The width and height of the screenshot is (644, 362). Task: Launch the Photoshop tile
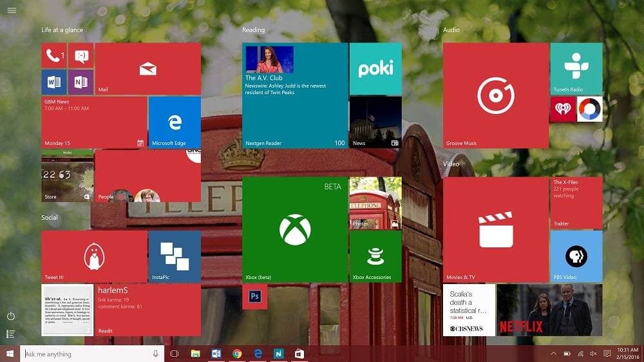(254, 296)
